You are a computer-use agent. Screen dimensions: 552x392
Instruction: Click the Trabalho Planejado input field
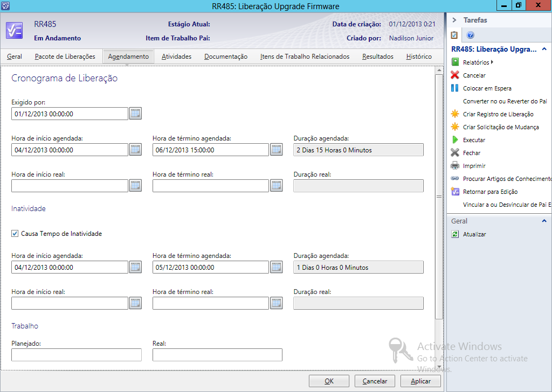pyautogui.click(x=77, y=355)
